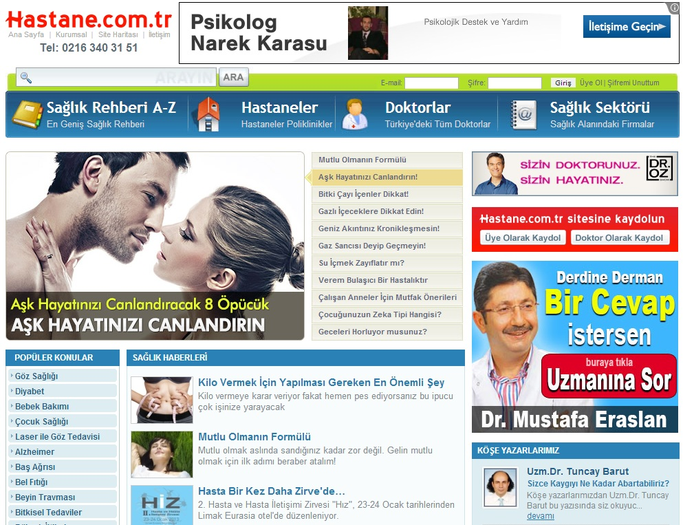This screenshot has width=683, height=525.
Task: Select Bitki Çayı İçenler Dikkat! tab
Action: (x=387, y=194)
